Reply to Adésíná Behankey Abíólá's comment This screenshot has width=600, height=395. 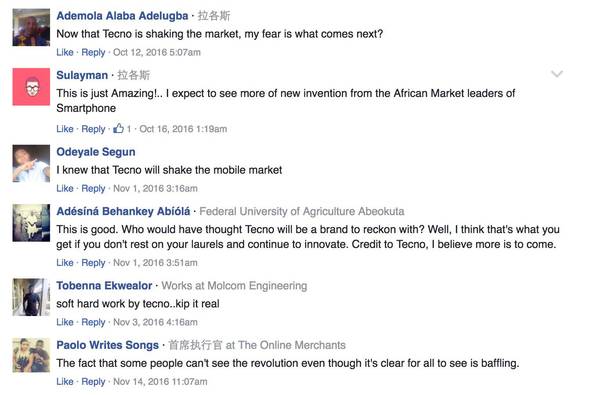click(x=93, y=263)
